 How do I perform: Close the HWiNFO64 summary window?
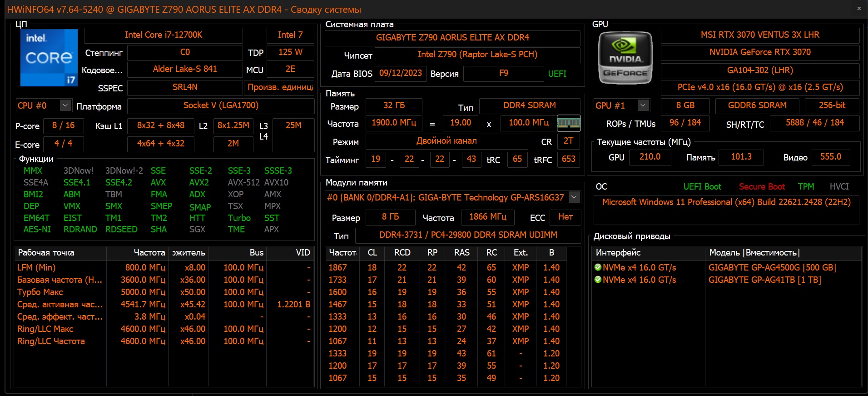pyautogui.click(x=859, y=8)
